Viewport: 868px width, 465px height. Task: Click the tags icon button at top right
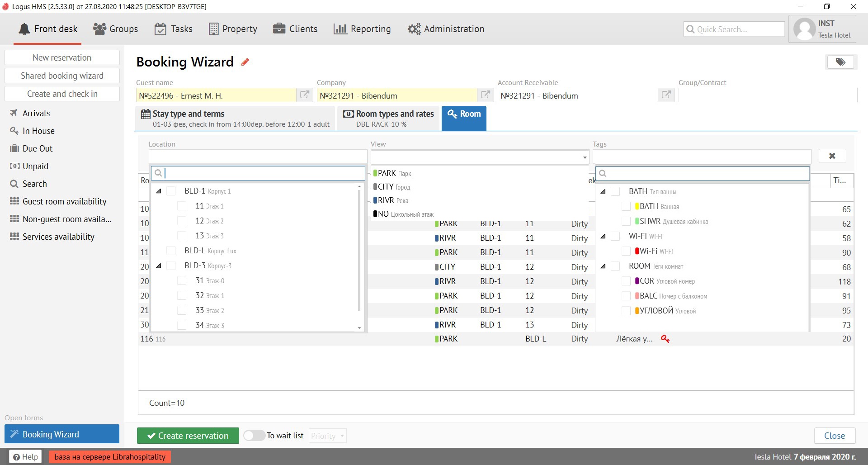tap(840, 62)
